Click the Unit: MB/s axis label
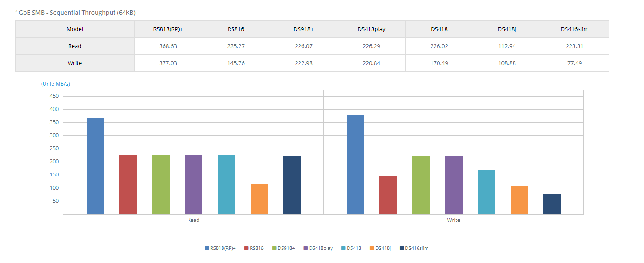This screenshot has height=263, width=644. [56, 83]
